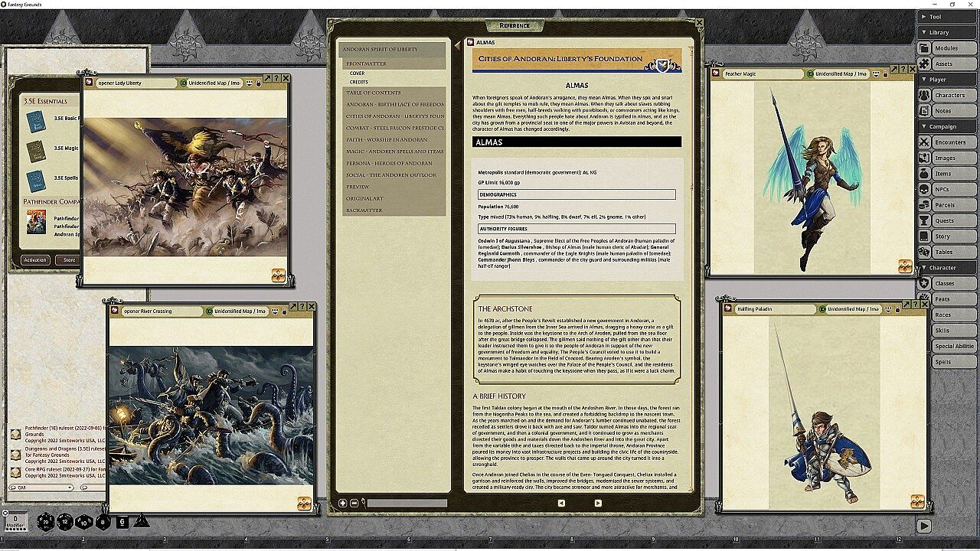This screenshot has width=980, height=551.
Task: Open the Assets library button
Action: coord(946,64)
